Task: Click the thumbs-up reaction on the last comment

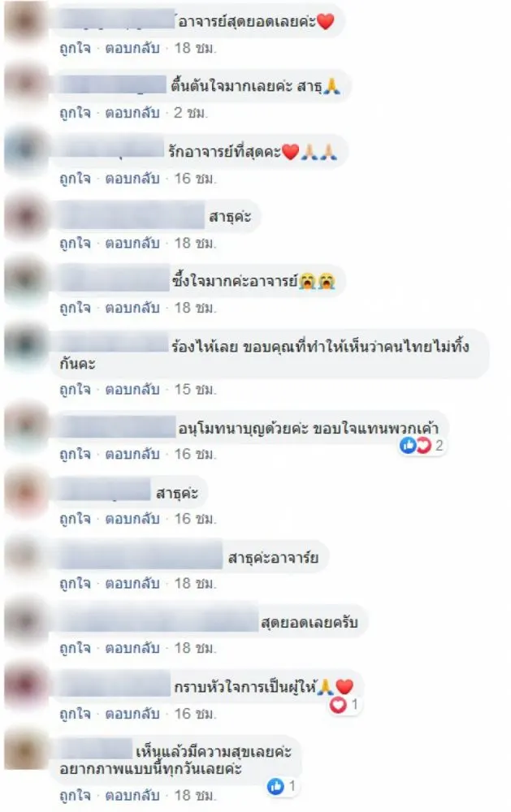Action: [281, 786]
